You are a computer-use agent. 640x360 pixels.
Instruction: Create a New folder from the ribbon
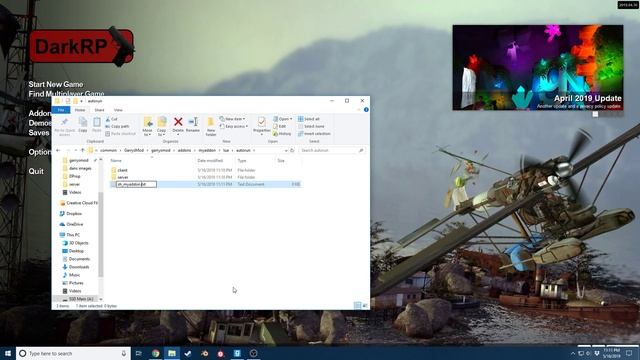(211, 127)
